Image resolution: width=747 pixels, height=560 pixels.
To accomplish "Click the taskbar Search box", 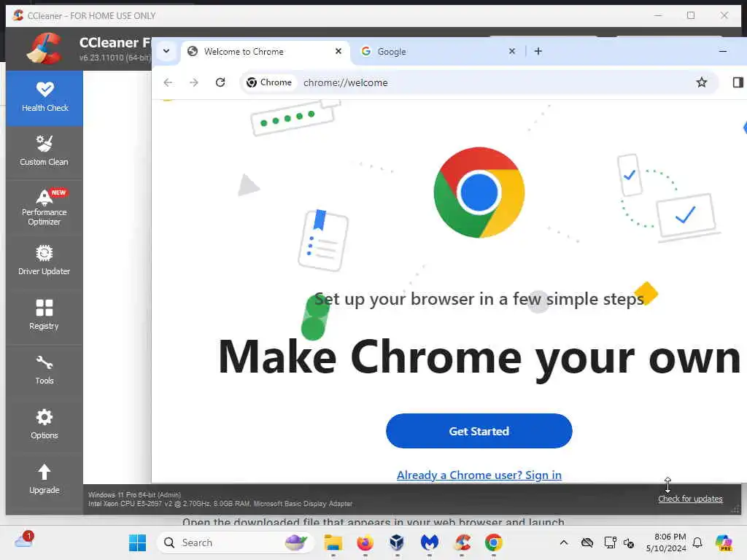I will click(235, 542).
